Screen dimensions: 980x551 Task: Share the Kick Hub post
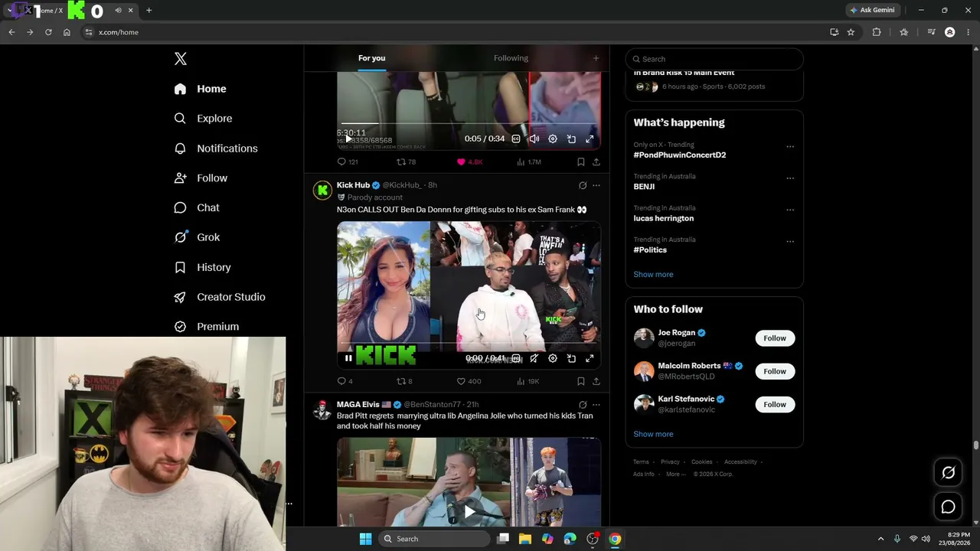point(596,381)
